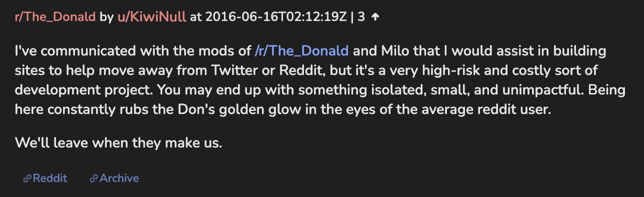644x197 pixels.
Task: Open the u/KiwiNull user profile link
Action: [151, 17]
